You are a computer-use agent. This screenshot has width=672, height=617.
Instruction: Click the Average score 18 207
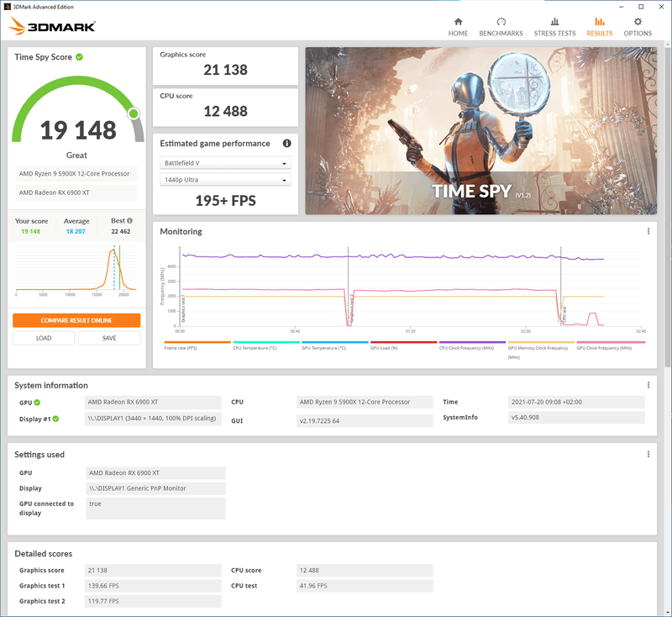(76, 231)
